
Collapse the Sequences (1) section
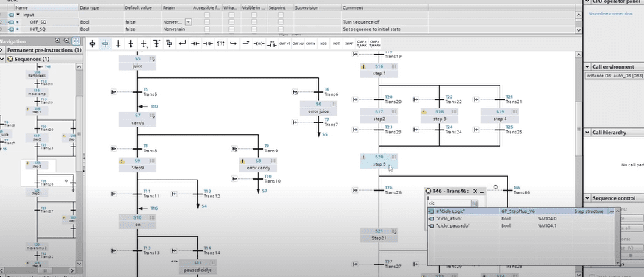point(2,59)
